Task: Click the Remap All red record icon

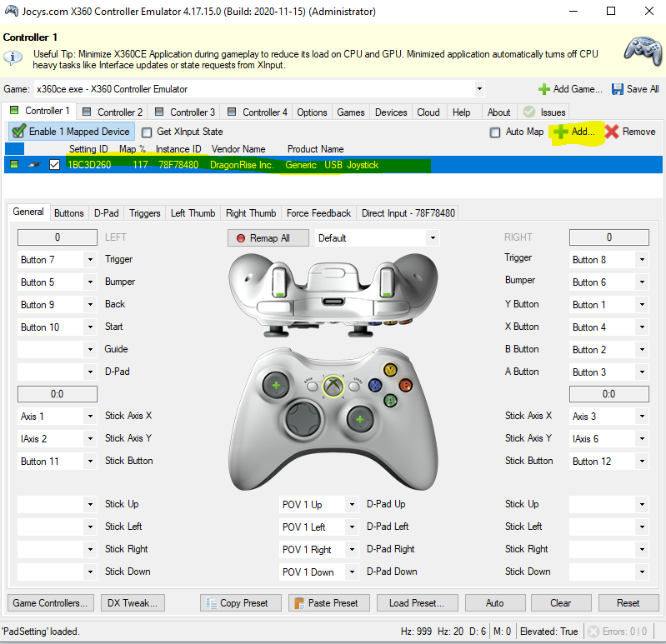Action: (x=241, y=238)
